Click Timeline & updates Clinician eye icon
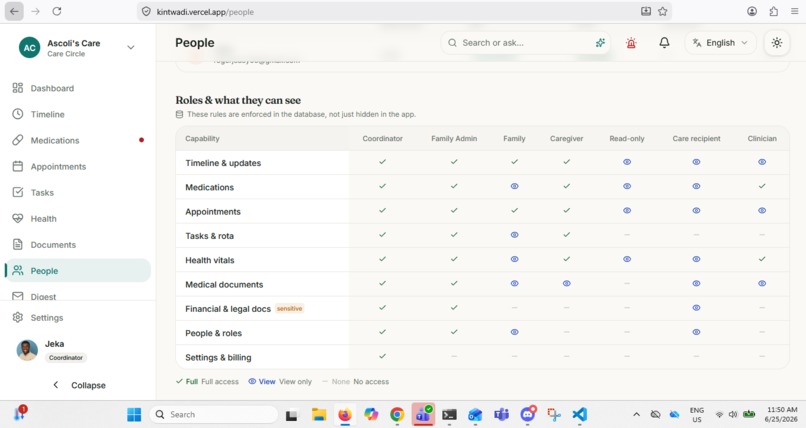806x428 pixels. 762,162
